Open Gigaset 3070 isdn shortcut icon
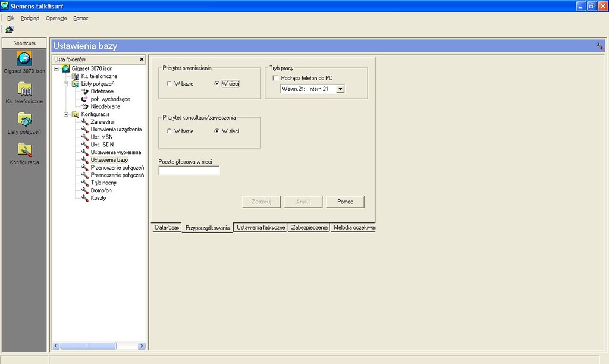The width and height of the screenshot is (609, 364). [x=24, y=58]
